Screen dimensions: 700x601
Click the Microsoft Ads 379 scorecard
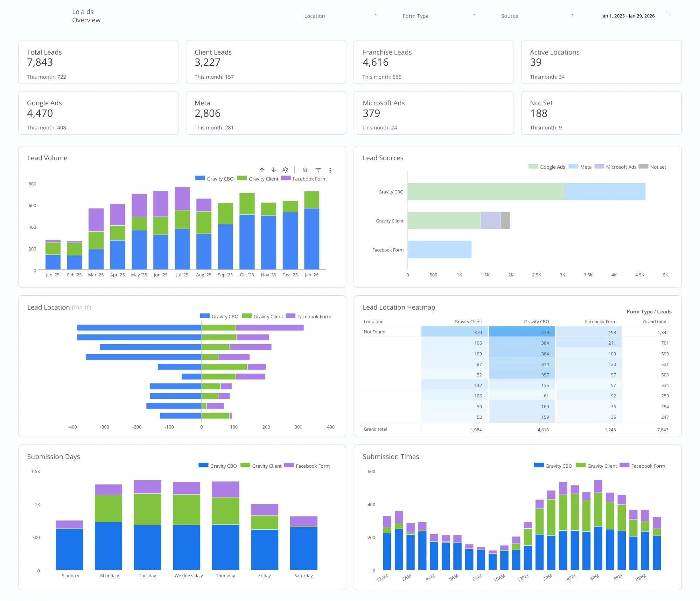tap(434, 113)
